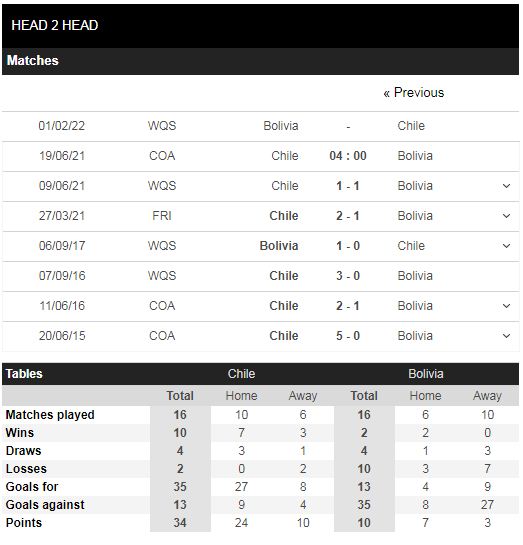
Task: Click the Chile column header in Tables
Action: pyautogui.click(x=242, y=374)
